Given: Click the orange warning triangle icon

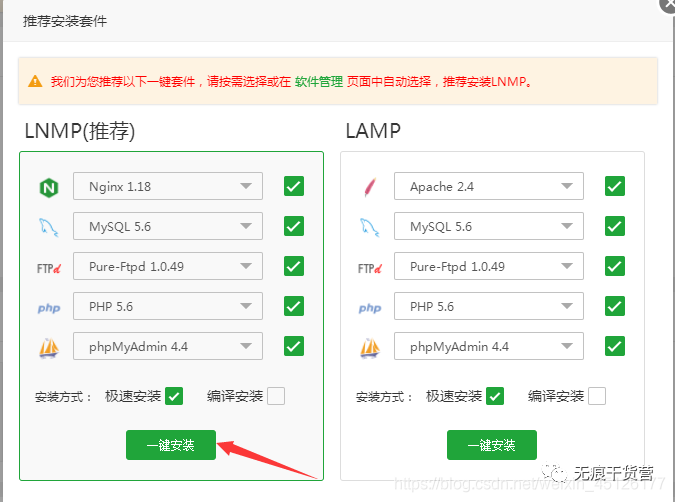Looking at the screenshot, I should click(x=35, y=81).
